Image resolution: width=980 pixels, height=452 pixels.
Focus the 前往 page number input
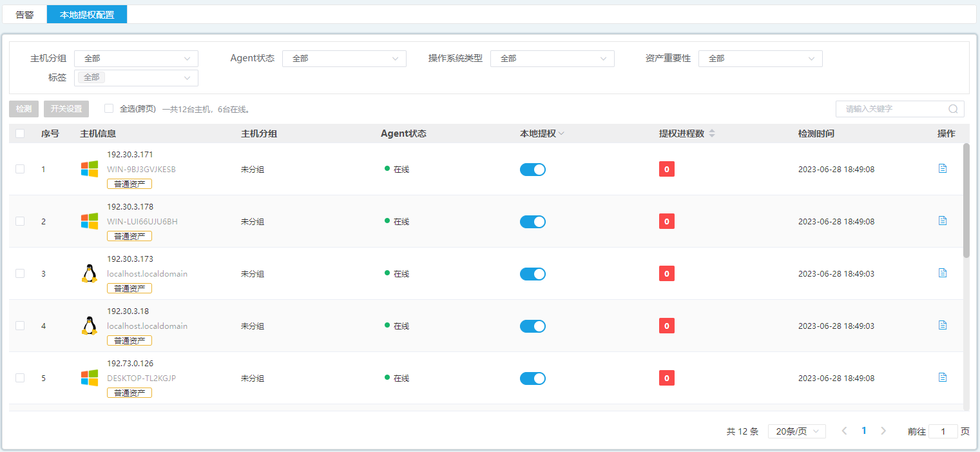pos(943,431)
